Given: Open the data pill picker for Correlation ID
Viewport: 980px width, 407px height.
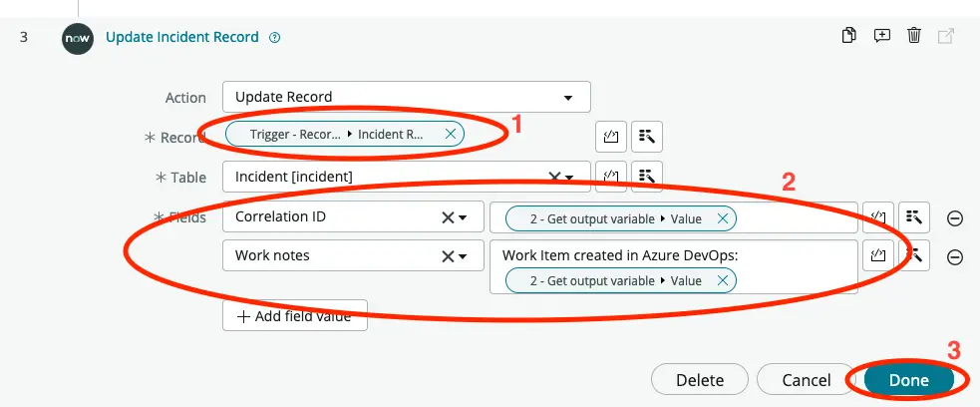Looking at the screenshot, I should point(914,216).
